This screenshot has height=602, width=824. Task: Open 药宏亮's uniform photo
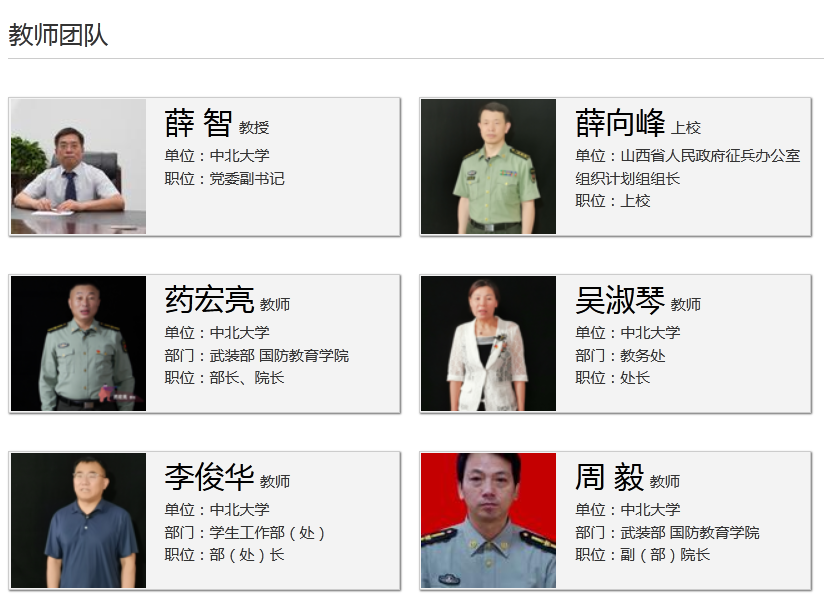[x=78, y=344]
